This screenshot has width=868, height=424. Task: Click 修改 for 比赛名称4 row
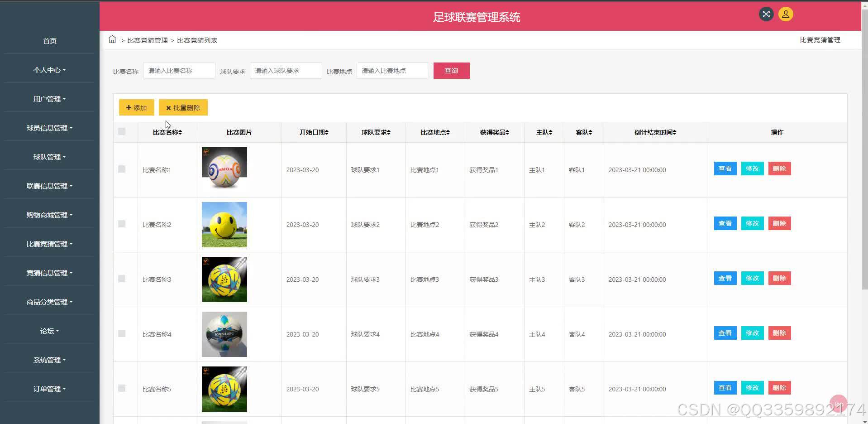pyautogui.click(x=752, y=333)
